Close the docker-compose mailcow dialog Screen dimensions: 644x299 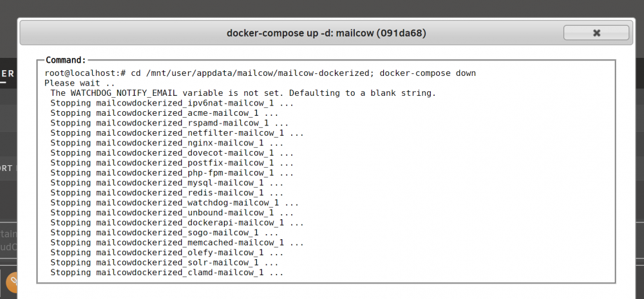click(x=596, y=33)
